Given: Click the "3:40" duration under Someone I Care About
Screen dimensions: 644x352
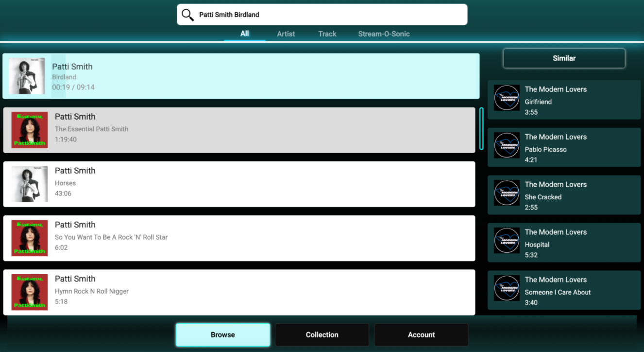Looking at the screenshot, I should click(x=531, y=303).
